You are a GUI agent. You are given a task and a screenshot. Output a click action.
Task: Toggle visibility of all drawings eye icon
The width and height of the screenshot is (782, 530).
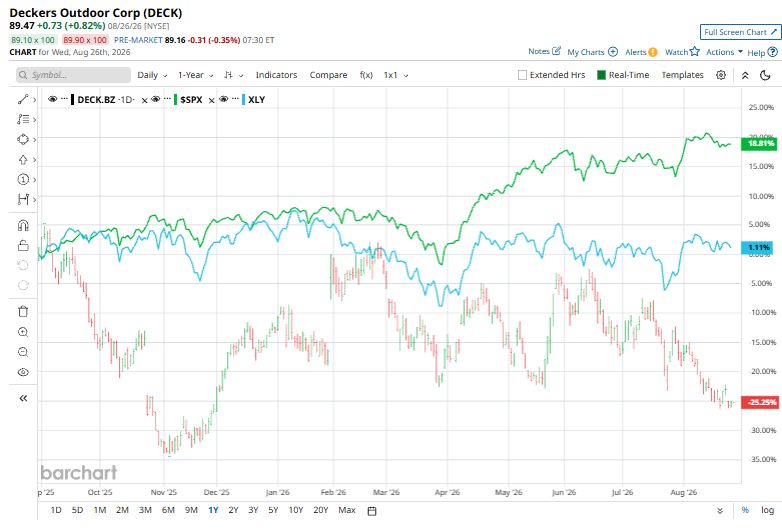pyautogui.click(x=23, y=372)
